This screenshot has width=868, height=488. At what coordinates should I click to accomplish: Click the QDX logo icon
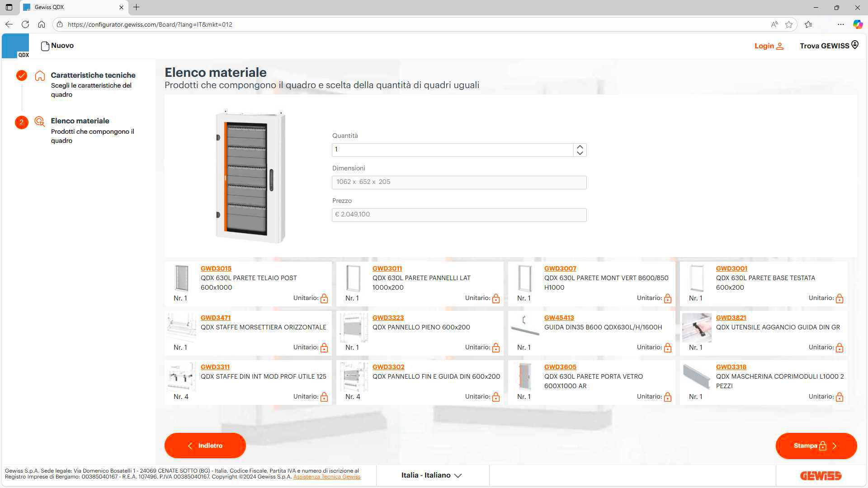coord(15,46)
